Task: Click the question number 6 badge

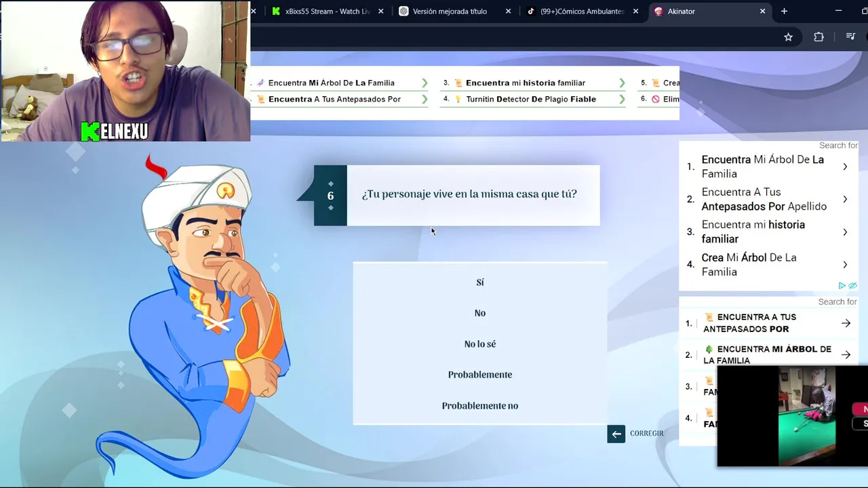Action: (x=330, y=196)
